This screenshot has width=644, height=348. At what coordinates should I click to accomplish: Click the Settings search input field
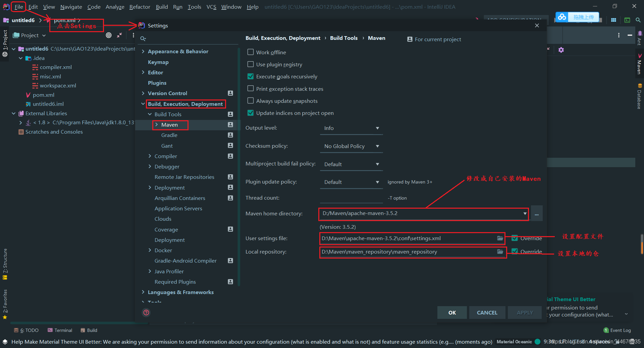(x=191, y=39)
